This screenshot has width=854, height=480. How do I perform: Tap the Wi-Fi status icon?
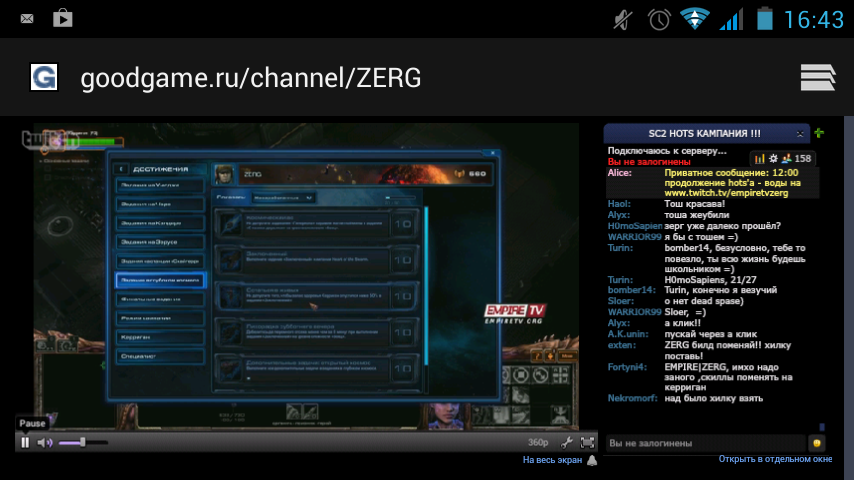click(x=694, y=19)
